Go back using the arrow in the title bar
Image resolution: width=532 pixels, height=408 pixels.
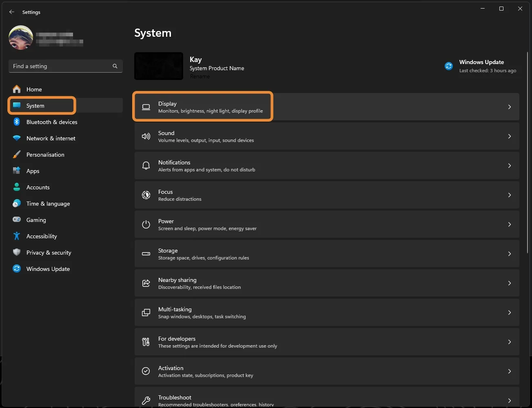11,12
